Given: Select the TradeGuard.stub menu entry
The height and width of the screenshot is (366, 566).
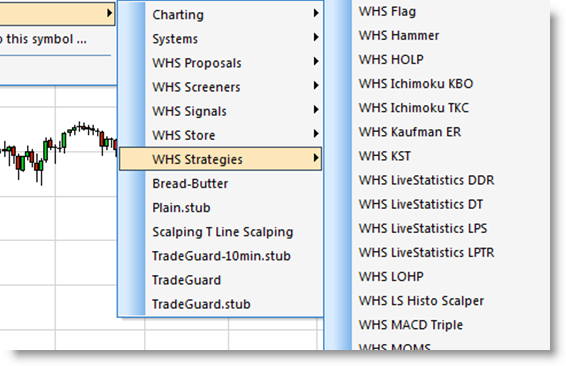Looking at the screenshot, I should tap(220, 304).
